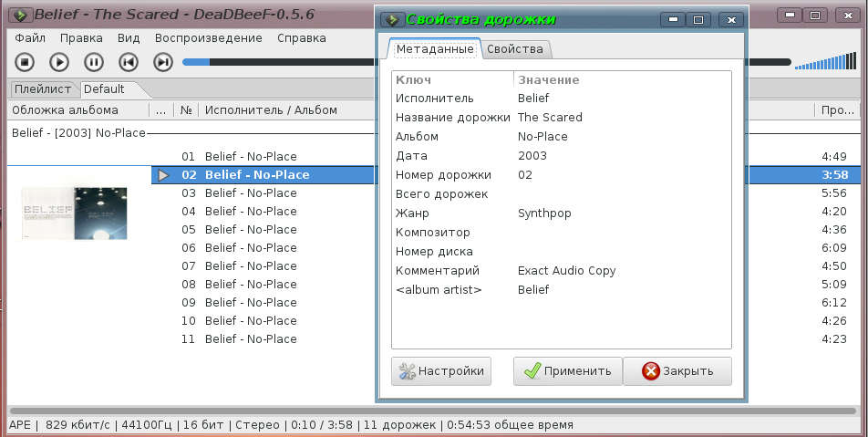Image resolution: width=868 pixels, height=437 pixels.
Task: Click the 'Belief - [2003] No-Place' group header
Action: coord(78,133)
